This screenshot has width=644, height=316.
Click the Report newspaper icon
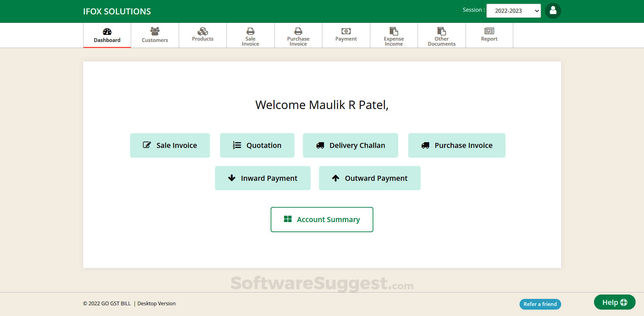tap(489, 31)
